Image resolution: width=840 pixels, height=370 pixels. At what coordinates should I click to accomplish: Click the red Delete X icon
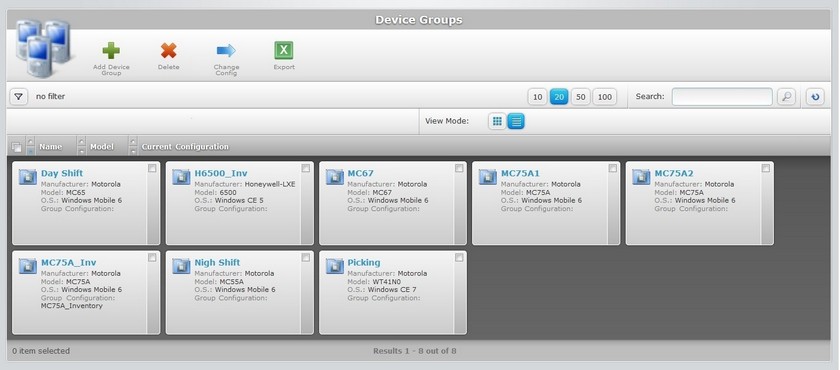click(x=169, y=50)
